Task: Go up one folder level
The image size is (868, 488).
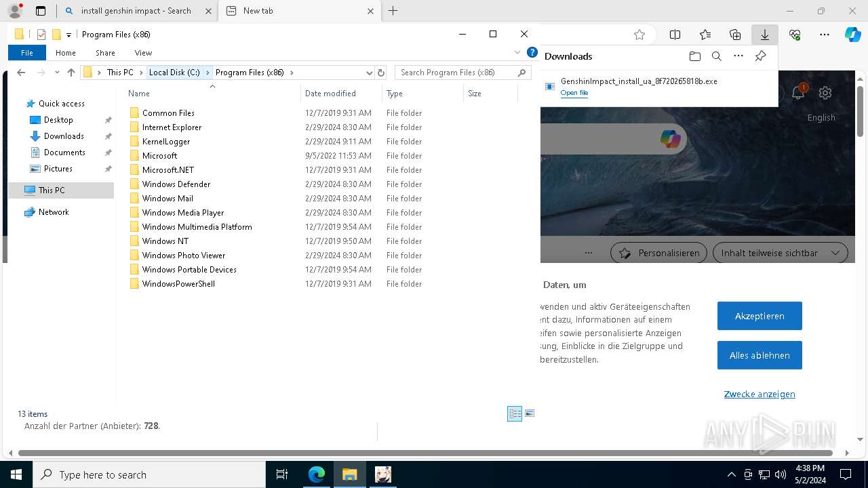Action: [71, 73]
